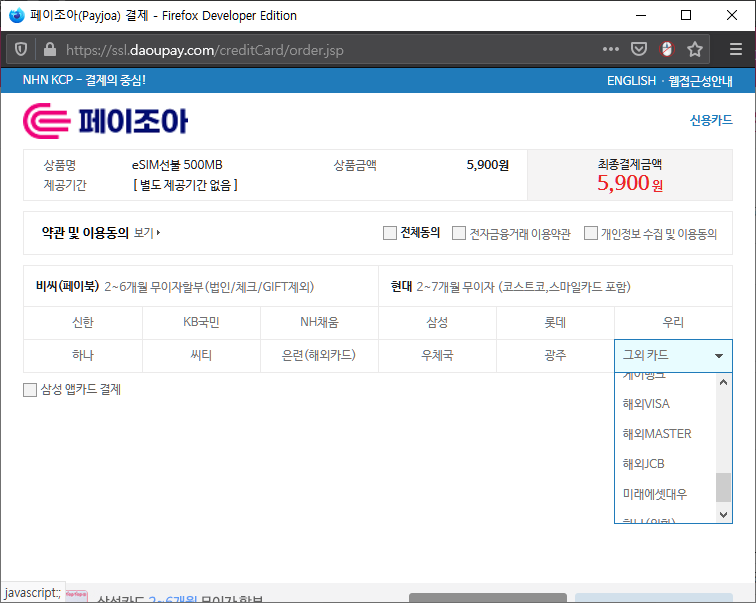Image resolution: width=756 pixels, height=603 pixels.
Task: Click the red 5,900원 final payment amount
Action: (x=630, y=183)
